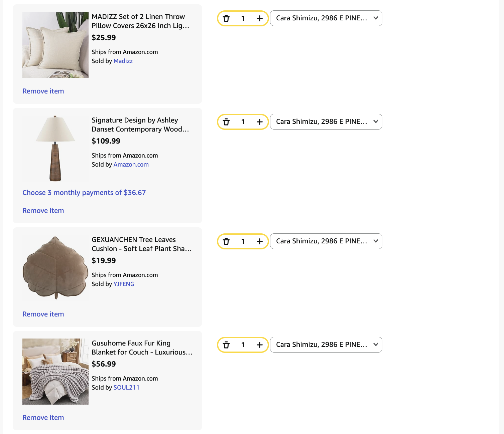
Task: Increase quantity of Gusuhome blanket
Action: point(260,345)
